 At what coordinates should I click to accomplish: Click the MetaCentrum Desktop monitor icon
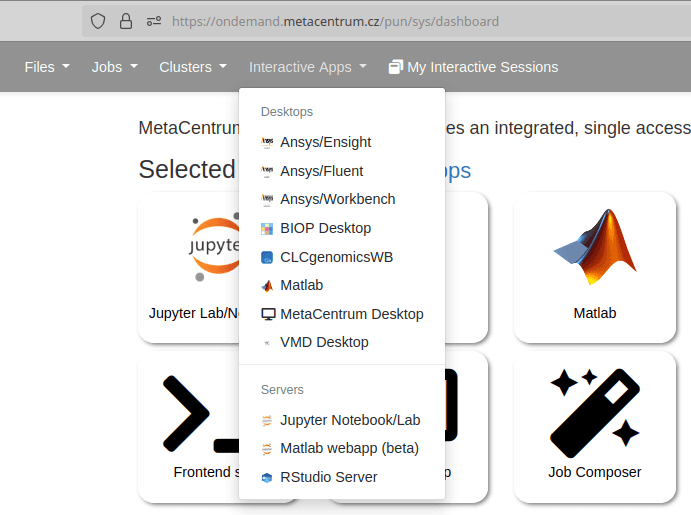tap(267, 314)
